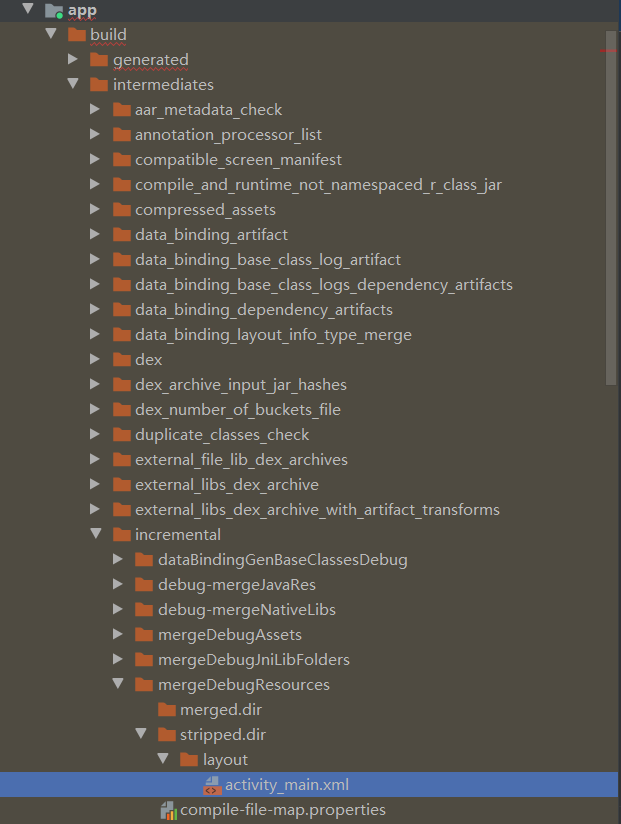Expand the mergeDebugAssets folder arrow

tap(118, 634)
